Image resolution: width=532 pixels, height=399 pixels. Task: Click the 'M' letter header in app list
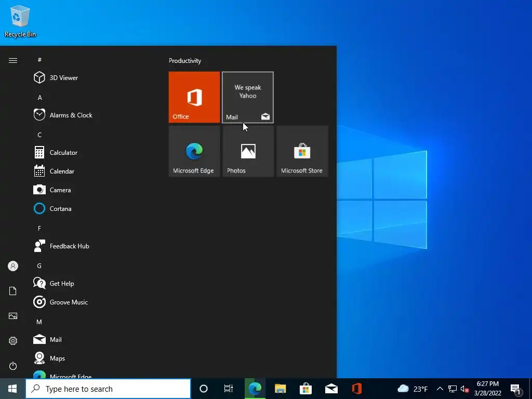click(x=39, y=322)
